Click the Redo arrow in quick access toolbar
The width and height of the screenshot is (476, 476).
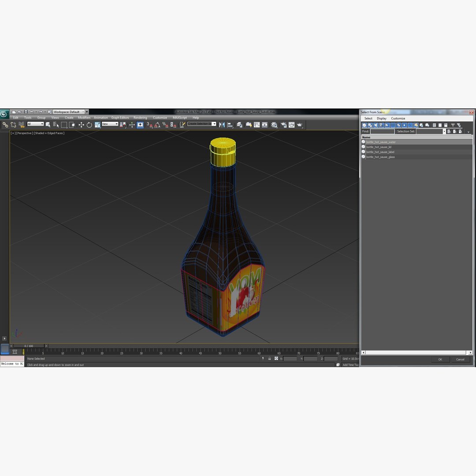(x=41, y=112)
